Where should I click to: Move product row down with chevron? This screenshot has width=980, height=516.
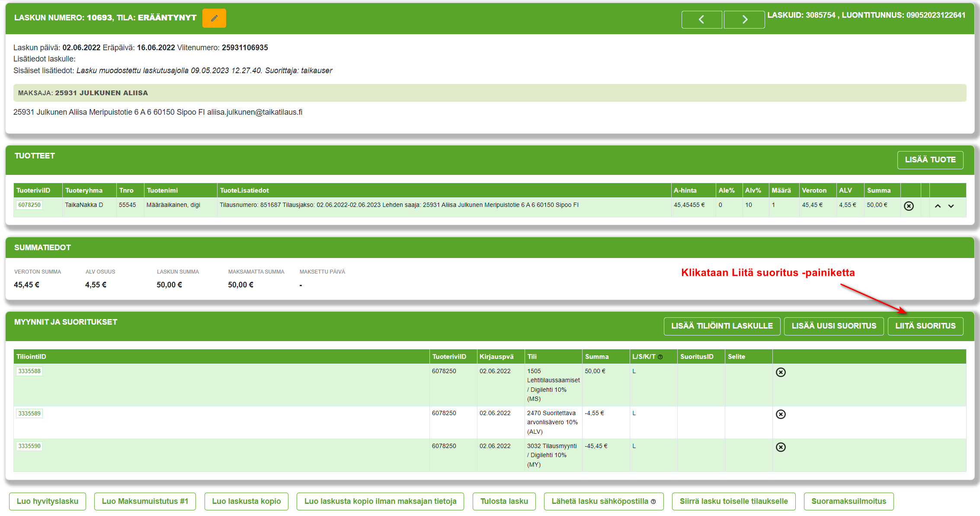pos(951,206)
